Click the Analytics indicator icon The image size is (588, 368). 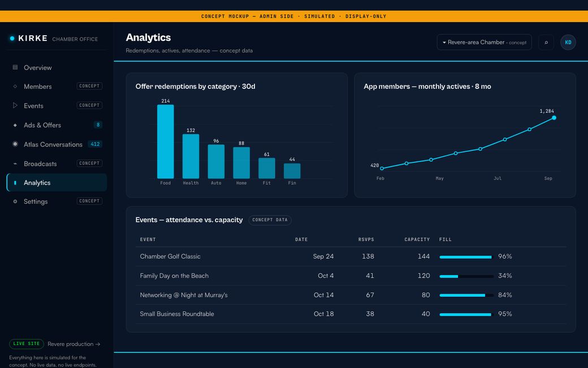[15, 183]
